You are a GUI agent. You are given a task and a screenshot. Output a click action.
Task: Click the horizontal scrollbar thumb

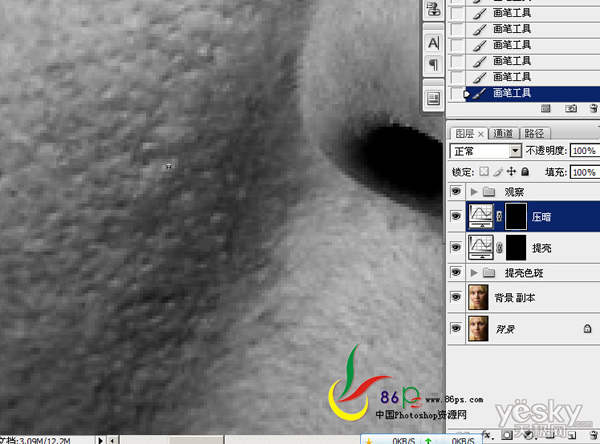pos(197,440)
